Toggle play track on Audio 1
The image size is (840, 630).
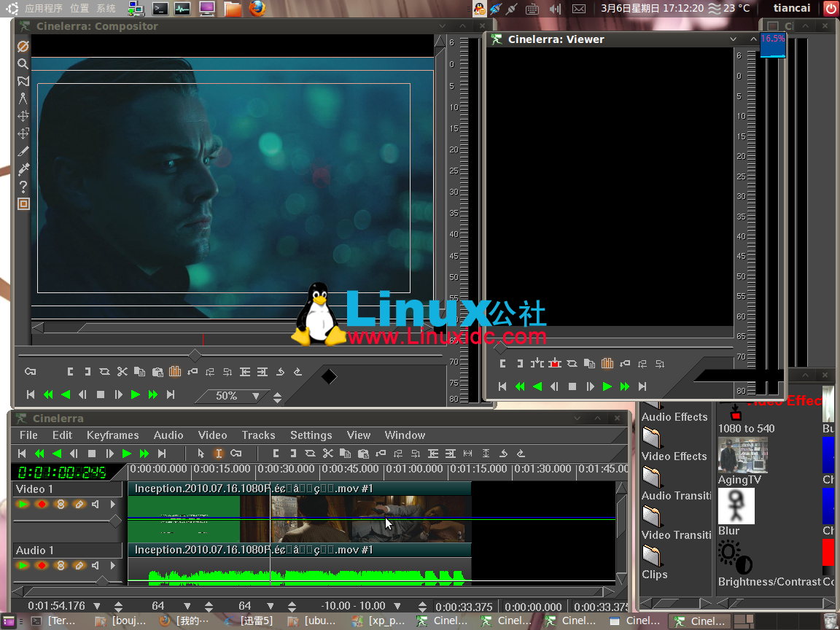(23, 565)
